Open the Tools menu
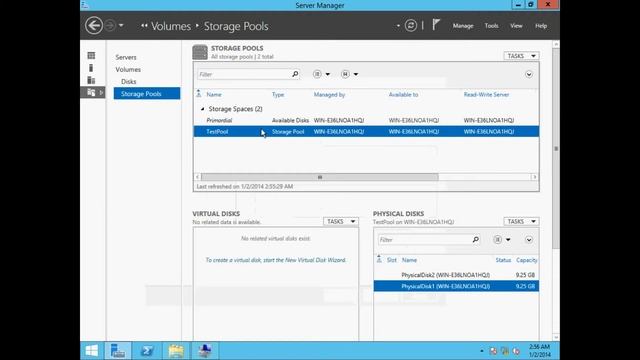 [x=491, y=26]
